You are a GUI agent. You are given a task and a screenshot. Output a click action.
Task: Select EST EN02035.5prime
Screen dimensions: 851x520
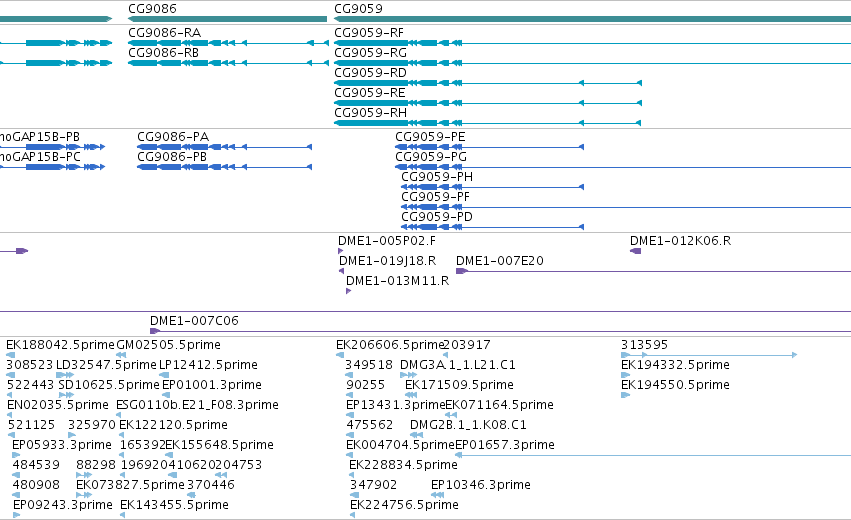58,405
